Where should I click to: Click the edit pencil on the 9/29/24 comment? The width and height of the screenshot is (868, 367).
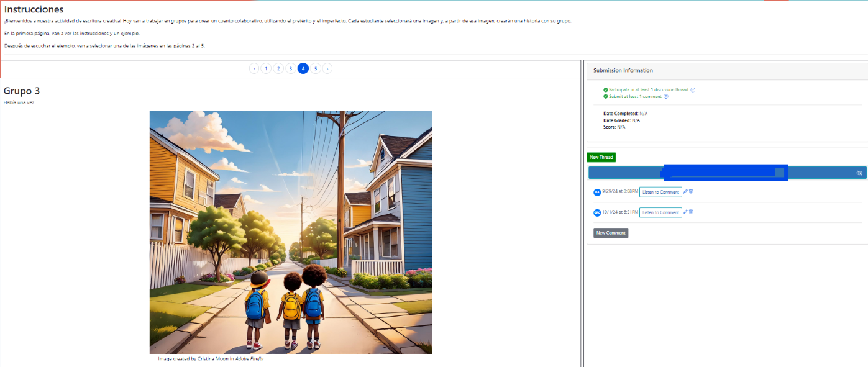(x=685, y=192)
